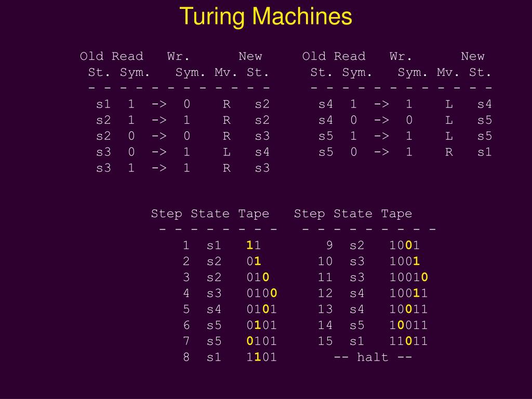This screenshot has width=532, height=399.
Task: Select the rule row "s5 1 -> 1 L s5"
Action: click(x=405, y=136)
